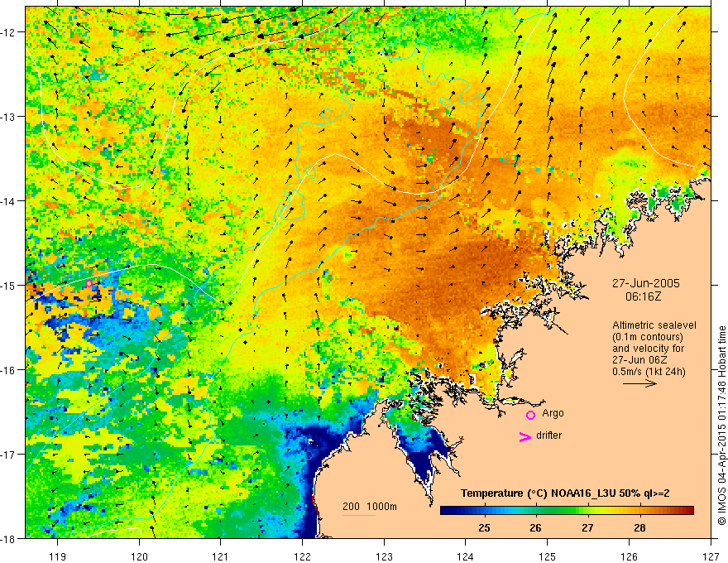The height and width of the screenshot is (563, 728).
Task: Click the longitude axis label 126
Action: (x=629, y=556)
